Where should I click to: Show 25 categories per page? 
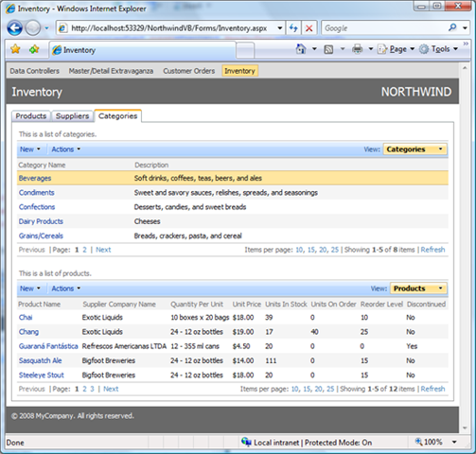[335, 250]
